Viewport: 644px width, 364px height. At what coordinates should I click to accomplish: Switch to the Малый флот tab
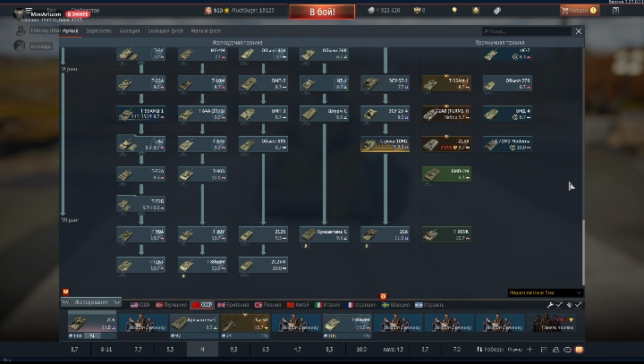206,30
